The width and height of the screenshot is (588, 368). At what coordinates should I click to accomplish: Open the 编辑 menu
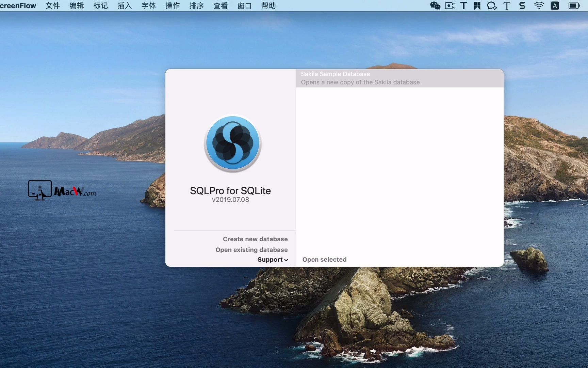tap(77, 6)
